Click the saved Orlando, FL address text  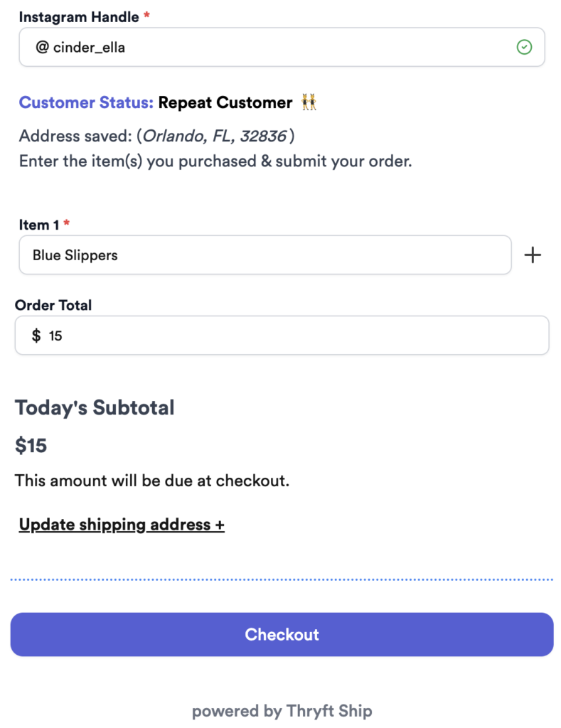tap(215, 136)
